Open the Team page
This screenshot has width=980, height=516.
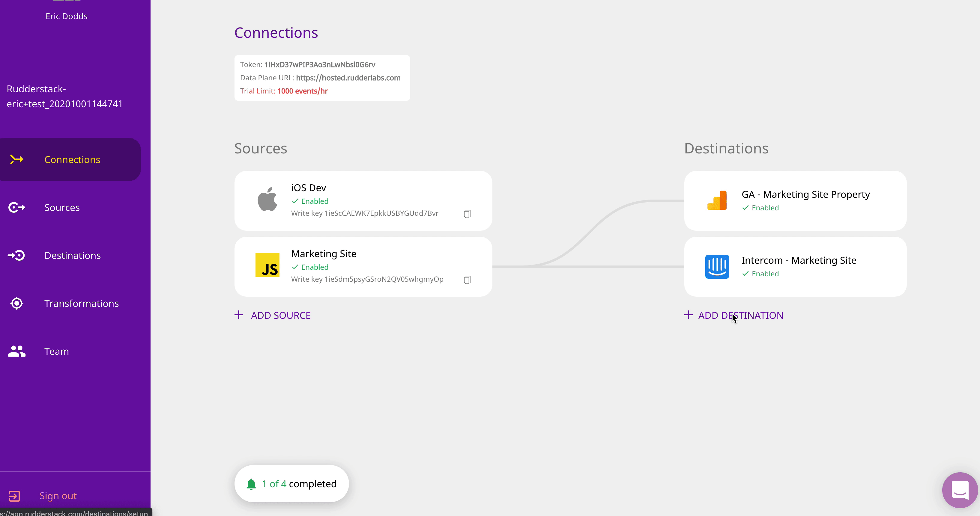click(x=56, y=351)
